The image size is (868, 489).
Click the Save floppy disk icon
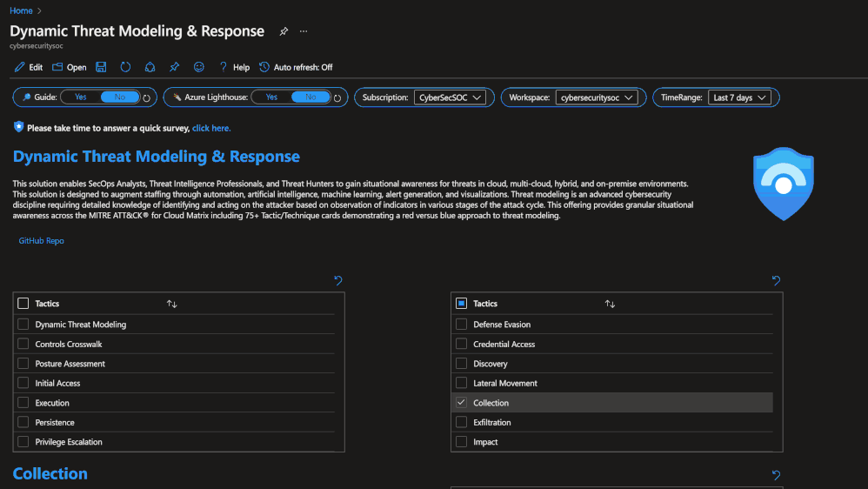coord(101,67)
